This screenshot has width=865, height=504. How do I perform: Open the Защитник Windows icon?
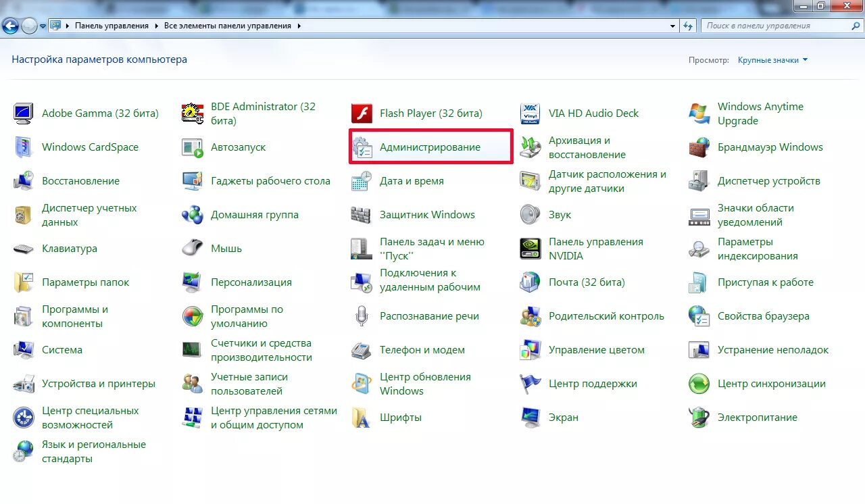tap(362, 215)
